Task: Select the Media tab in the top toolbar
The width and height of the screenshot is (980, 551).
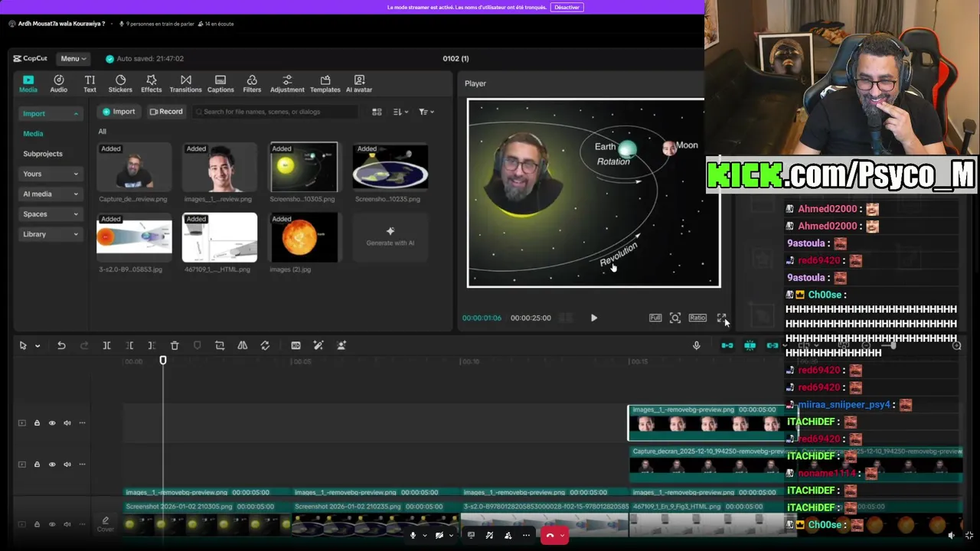Action: [x=28, y=84]
